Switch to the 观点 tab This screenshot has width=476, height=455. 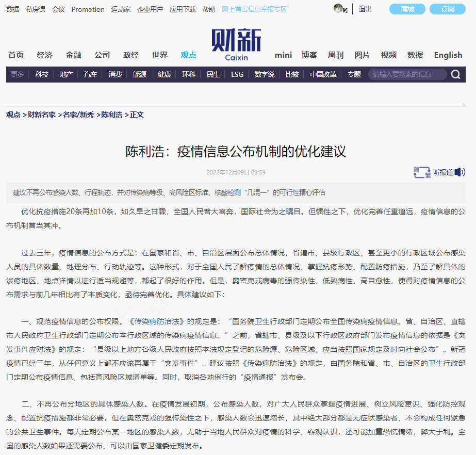(x=188, y=55)
